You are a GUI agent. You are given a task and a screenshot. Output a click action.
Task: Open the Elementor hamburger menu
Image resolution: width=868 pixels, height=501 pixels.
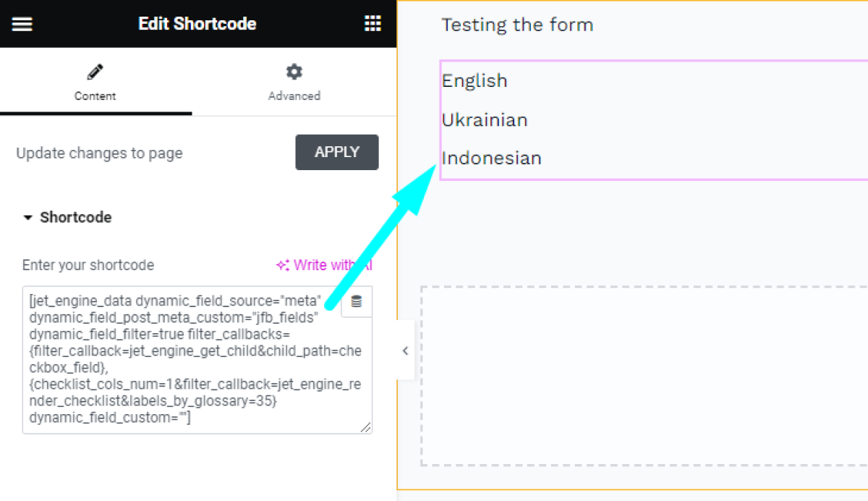tap(22, 23)
